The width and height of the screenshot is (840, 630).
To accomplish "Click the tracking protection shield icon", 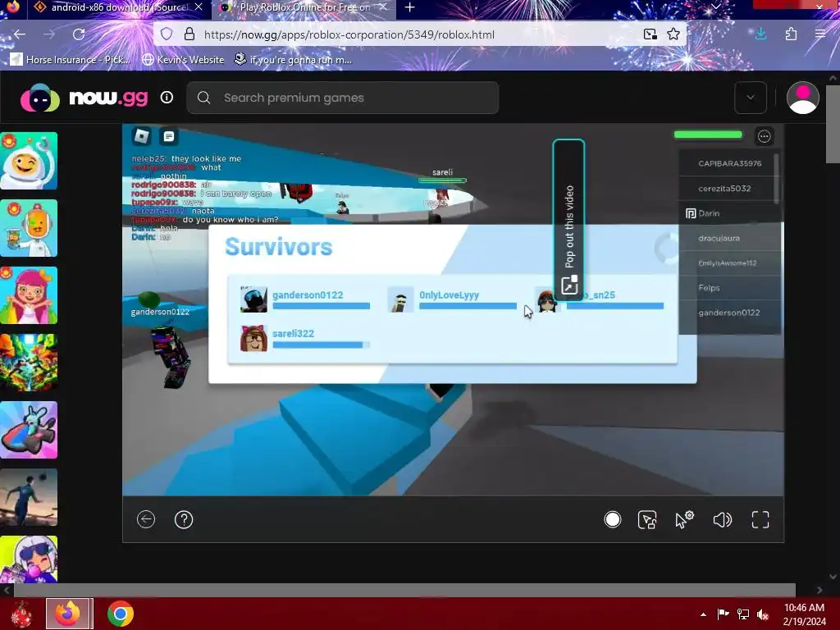I will [167, 34].
